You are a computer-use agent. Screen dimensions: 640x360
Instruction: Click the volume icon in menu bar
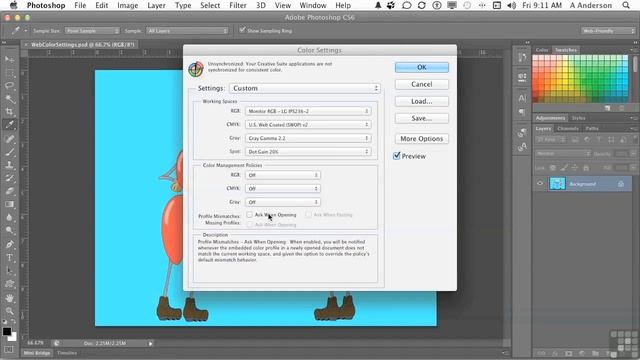(x=511, y=5)
